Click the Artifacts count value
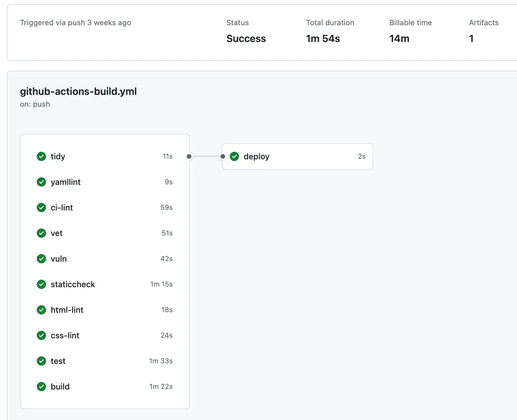Image resolution: width=517 pixels, height=420 pixels. pos(472,39)
